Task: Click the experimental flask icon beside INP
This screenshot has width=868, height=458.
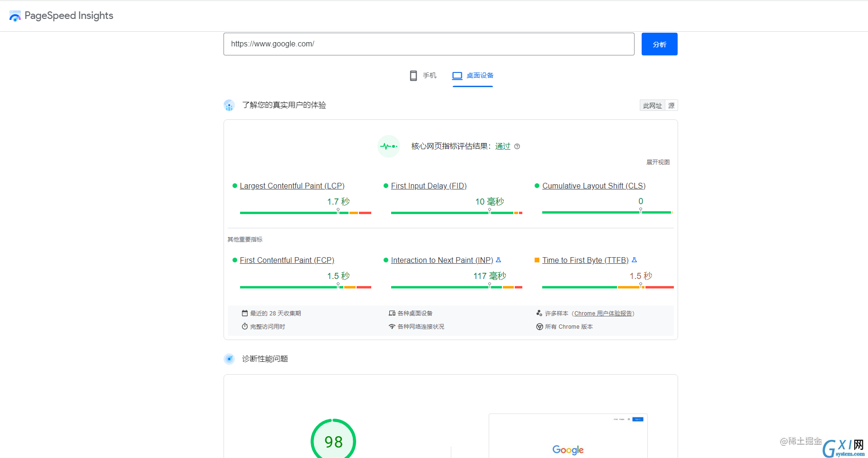Action: [x=498, y=260]
